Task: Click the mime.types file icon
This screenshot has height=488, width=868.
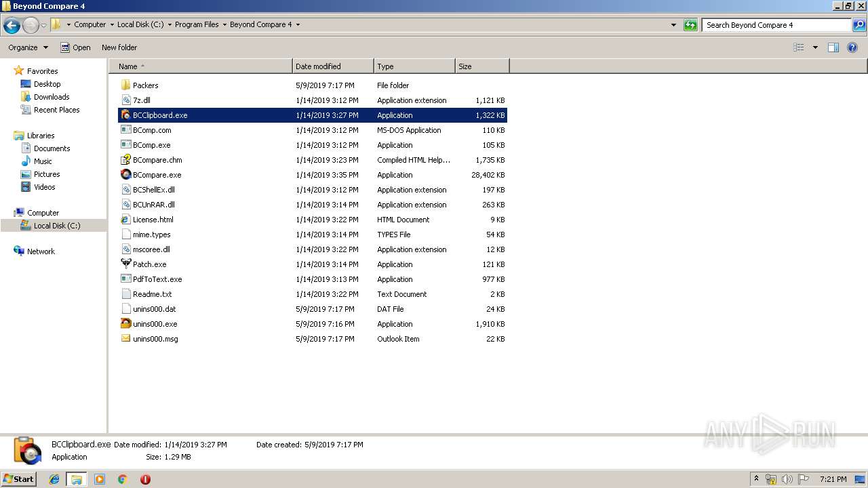Action: 125,234
